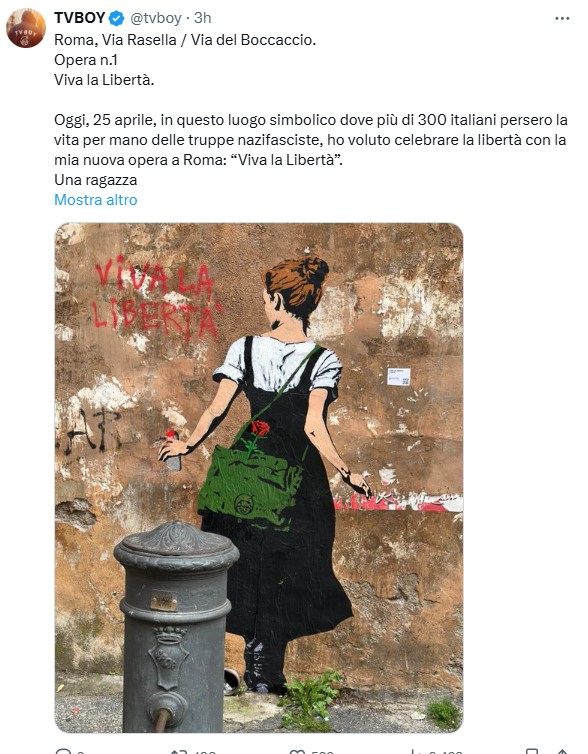The height and width of the screenshot is (754, 588).
Task: Click the repost count beside the arrows
Action: click(203, 752)
